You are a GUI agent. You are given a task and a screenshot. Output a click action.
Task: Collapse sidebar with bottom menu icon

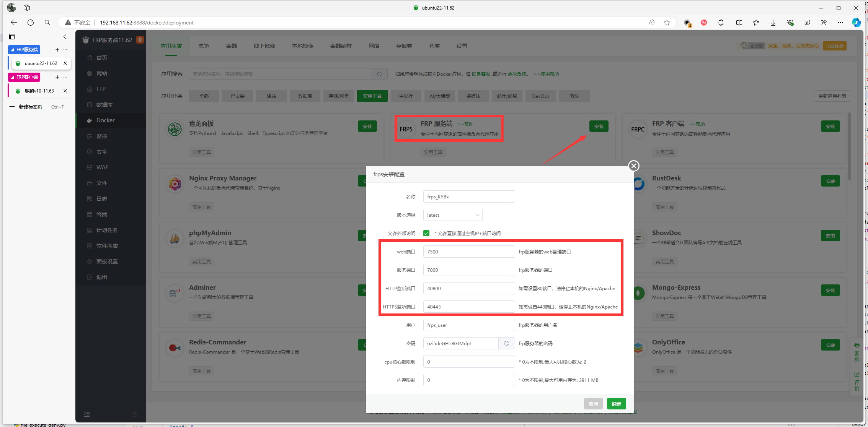(x=87, y=414)
